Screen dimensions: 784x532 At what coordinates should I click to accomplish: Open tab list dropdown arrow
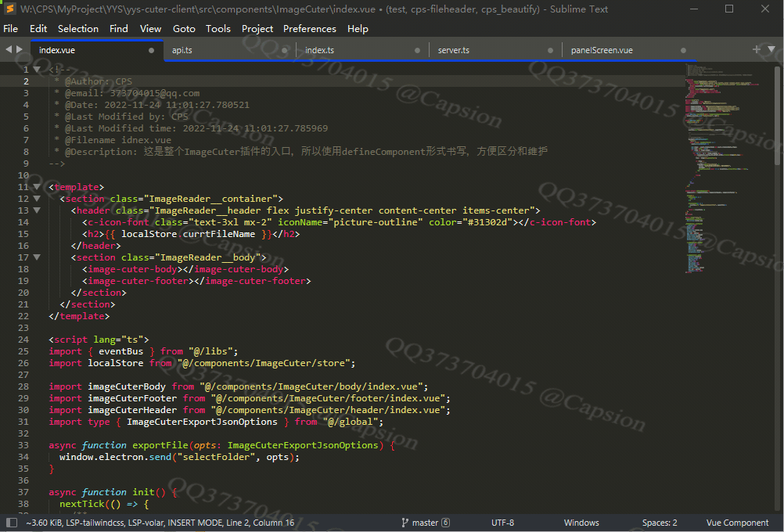click(x=771, y=49)
